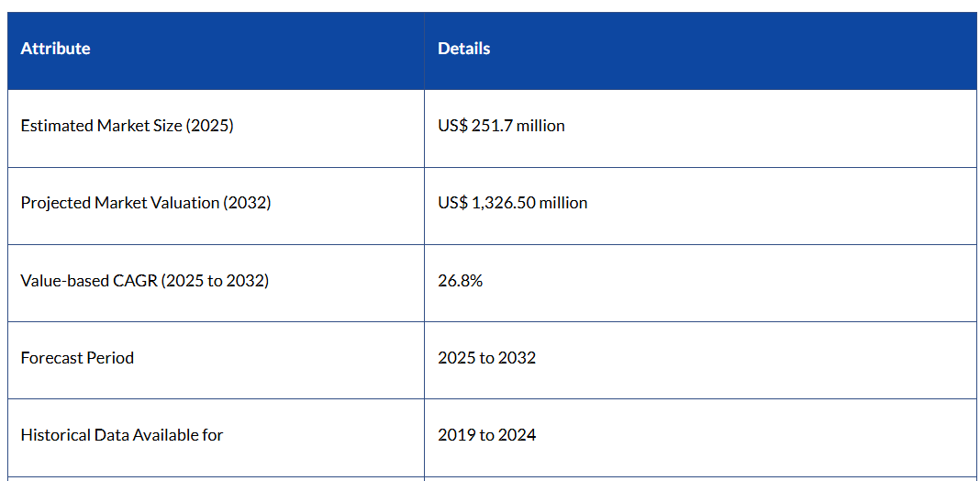
Task: Select the Estimated Market Size (2025) cell
Action: [127, 126]
